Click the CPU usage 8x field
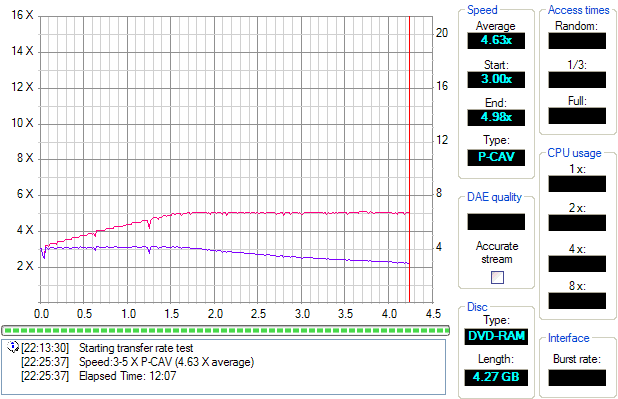This screenshot has width=618, height=399. (577, 301)
